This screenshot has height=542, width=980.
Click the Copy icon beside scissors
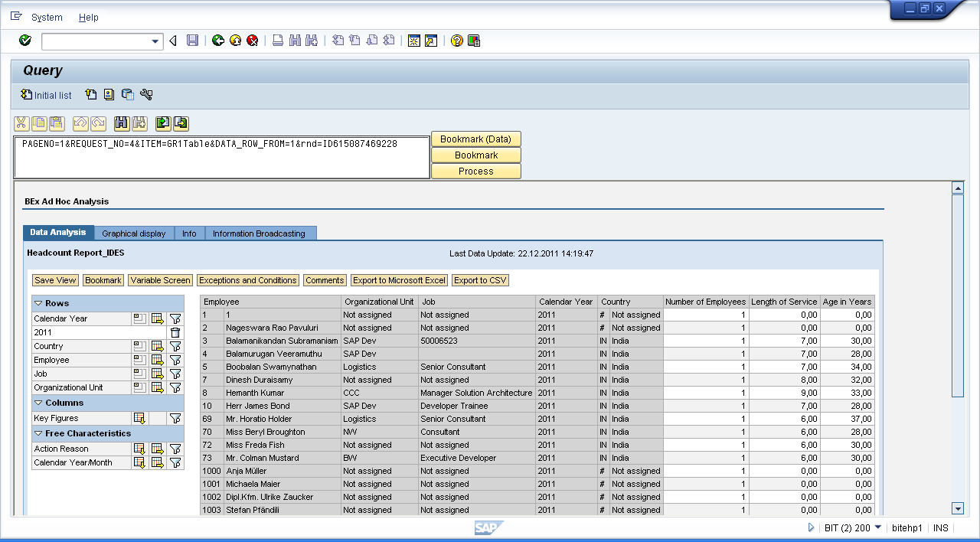(39, 122)
